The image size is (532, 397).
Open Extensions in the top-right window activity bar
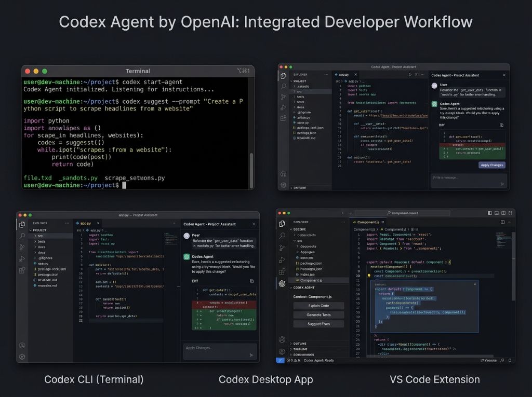pos(283,118)
